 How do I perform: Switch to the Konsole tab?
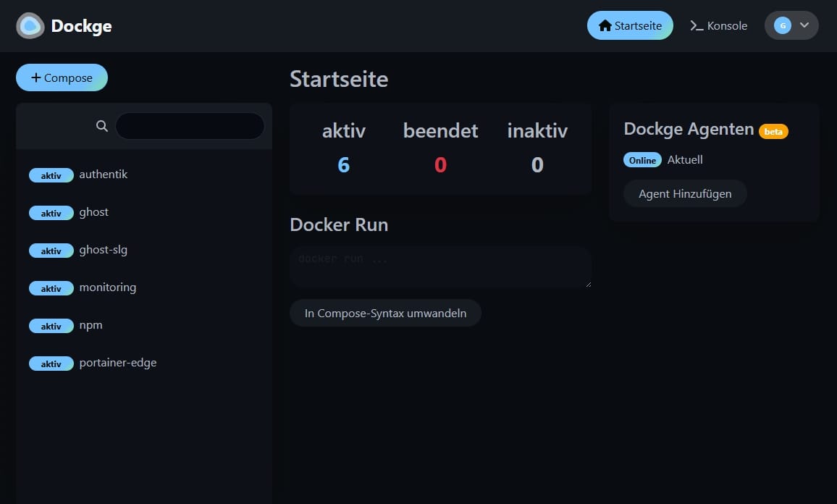point(718,25)
